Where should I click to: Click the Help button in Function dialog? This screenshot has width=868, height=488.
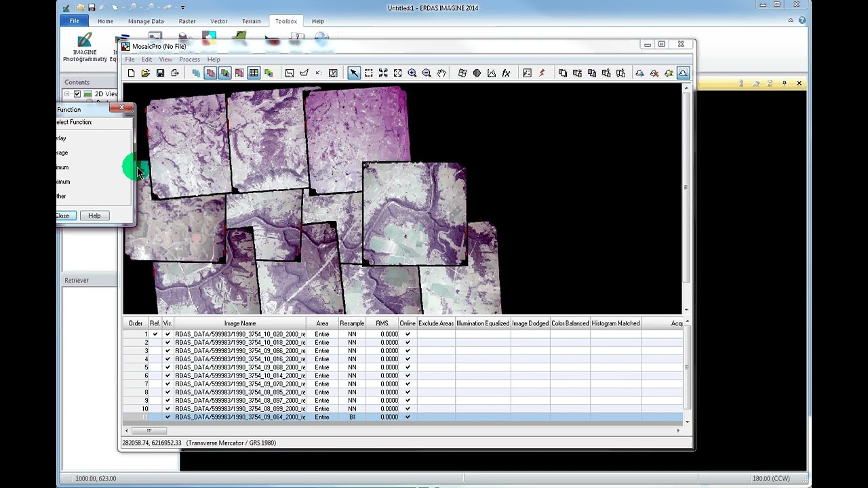tap(94, 216)
